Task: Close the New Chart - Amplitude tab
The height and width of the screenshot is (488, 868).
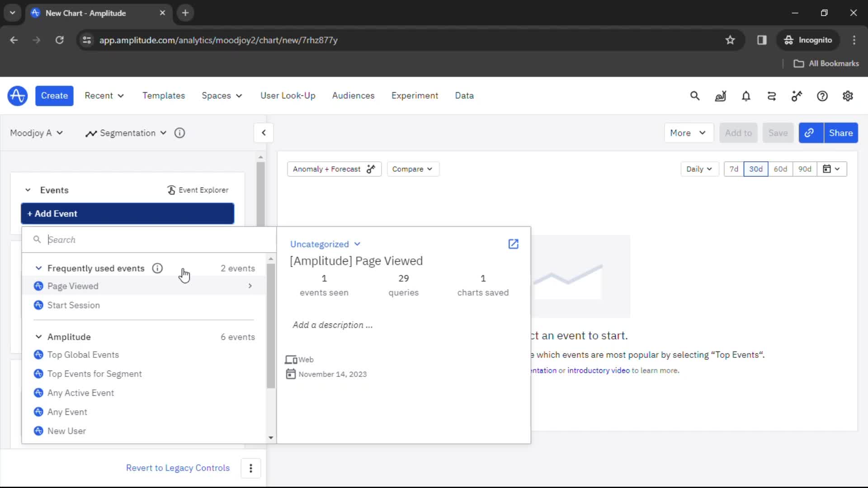Action: click(162, 13)
